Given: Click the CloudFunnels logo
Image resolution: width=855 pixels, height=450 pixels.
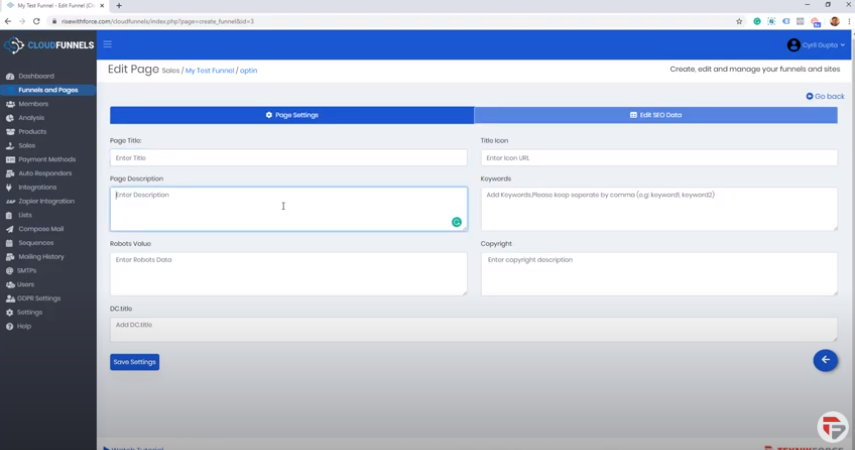Looking at the screenshot, I should (48, 45).
